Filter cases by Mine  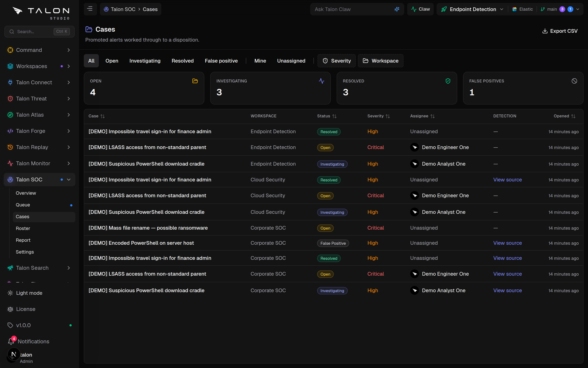pyautogui.click(x=260, y=61)
